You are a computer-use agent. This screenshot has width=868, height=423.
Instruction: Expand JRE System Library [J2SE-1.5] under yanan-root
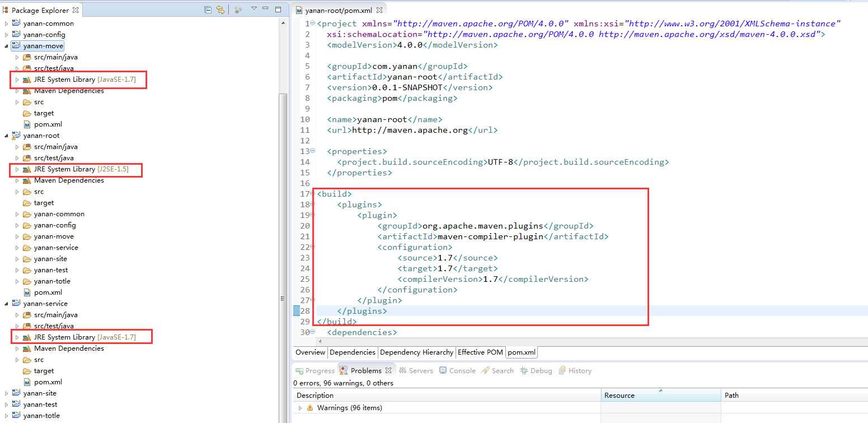click(17, 169)
